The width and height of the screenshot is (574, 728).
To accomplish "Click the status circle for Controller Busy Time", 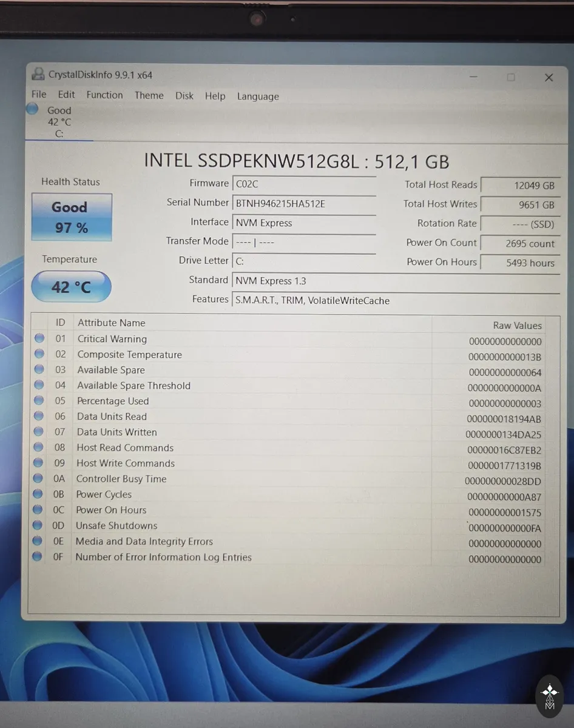I will pos(38,479).
